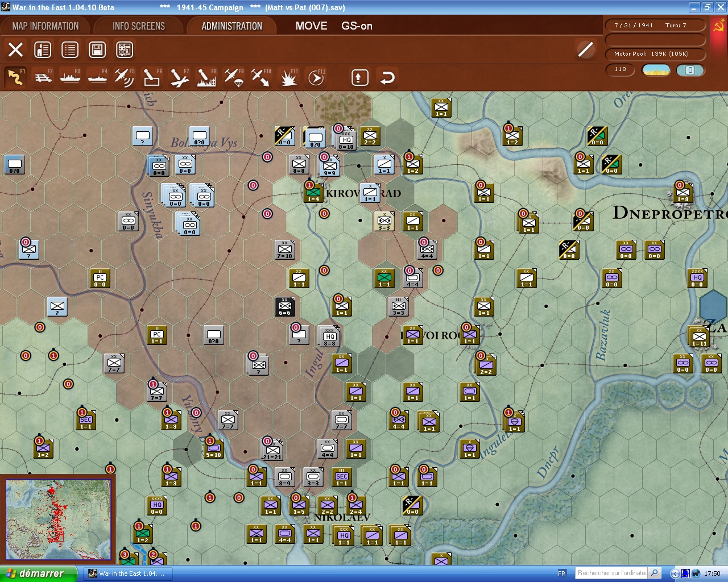Click the GS-on status label
The width and height of the screenshot is (728, 582).
tap(357, 26)
